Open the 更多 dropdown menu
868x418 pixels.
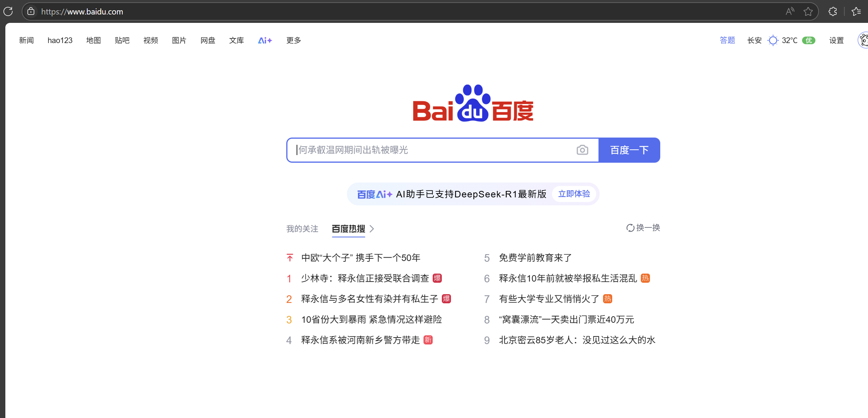point(294,40)
